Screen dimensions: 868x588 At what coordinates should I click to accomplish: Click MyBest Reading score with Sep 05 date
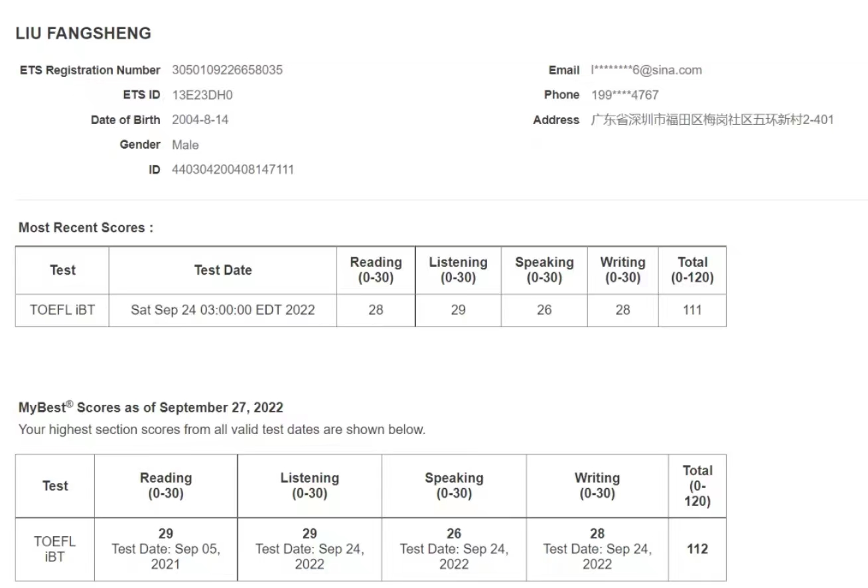pos(166,549)
